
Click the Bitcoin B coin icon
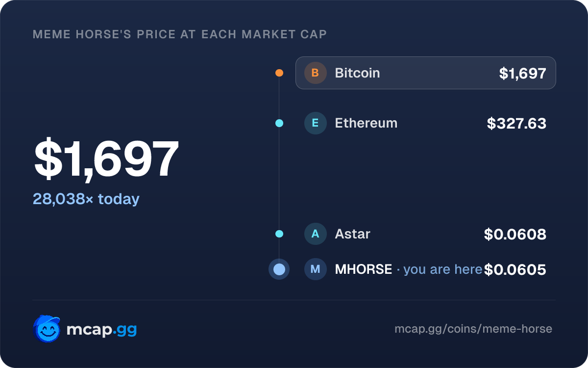(315, 73)
